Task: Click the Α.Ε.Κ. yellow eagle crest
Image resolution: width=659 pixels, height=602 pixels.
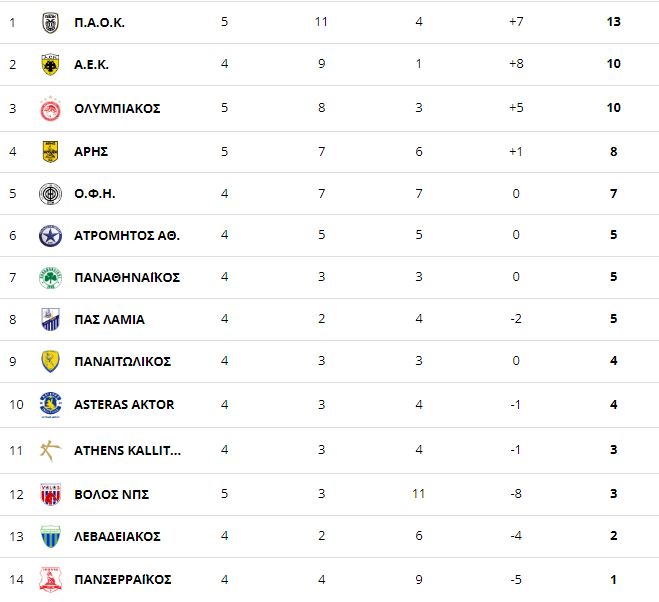Action: coord(50,65)
